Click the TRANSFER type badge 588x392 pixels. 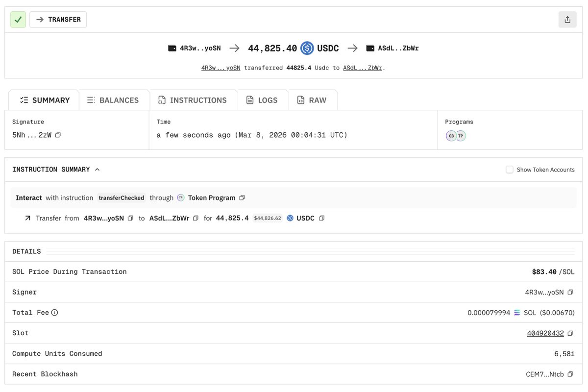58,20
